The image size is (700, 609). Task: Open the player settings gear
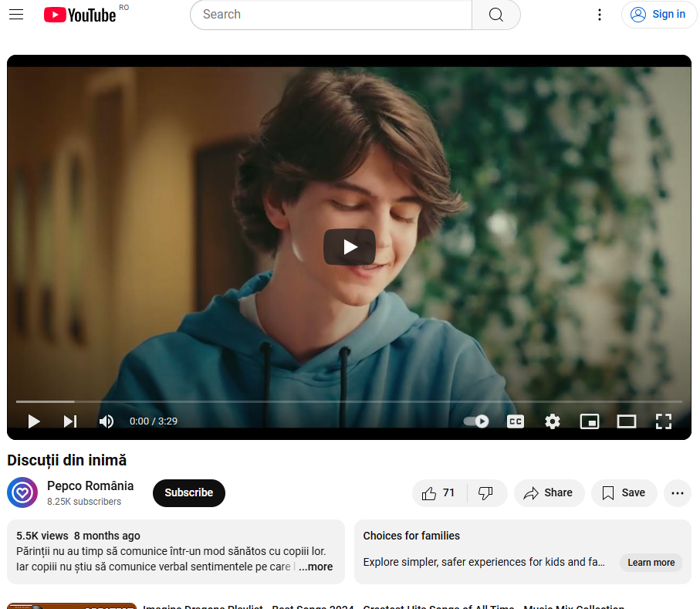pyautogui.click(x=553, y=421)
